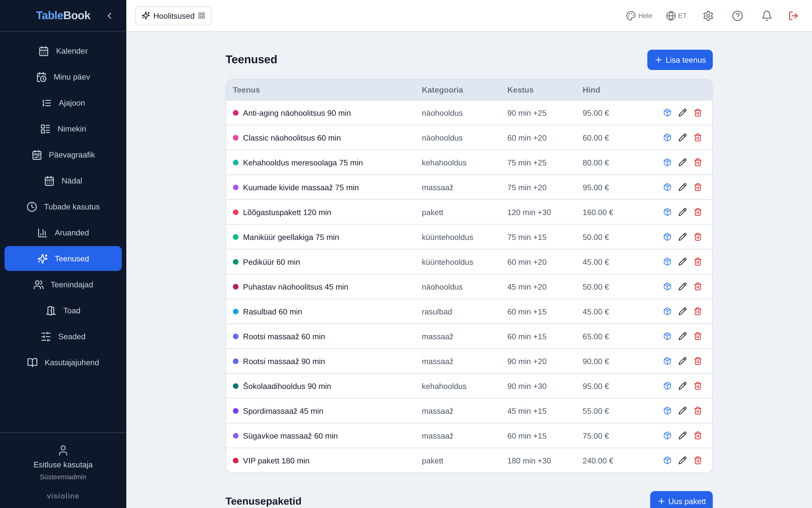Edit Spordimassaaž 45 min service
812x508 pixels.
[683, 411]
